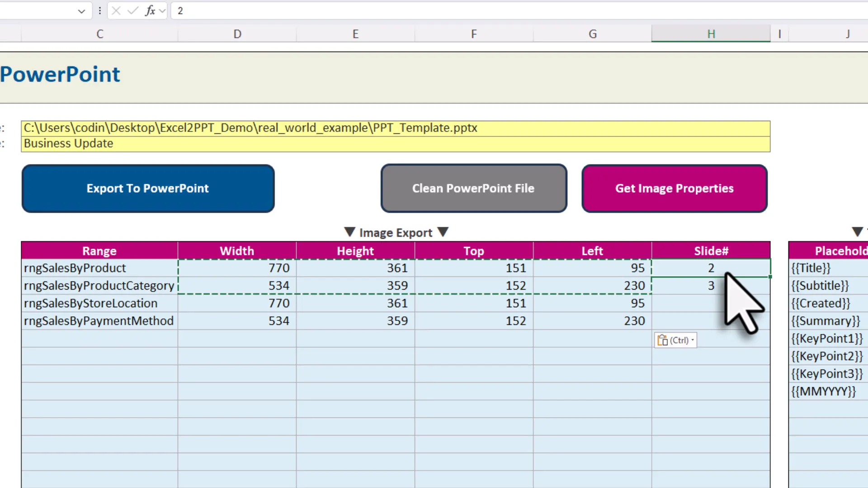Click the down-arrow above the Placeholder column
This screenshot has height=488, width=868.
[x=857, y=231]
